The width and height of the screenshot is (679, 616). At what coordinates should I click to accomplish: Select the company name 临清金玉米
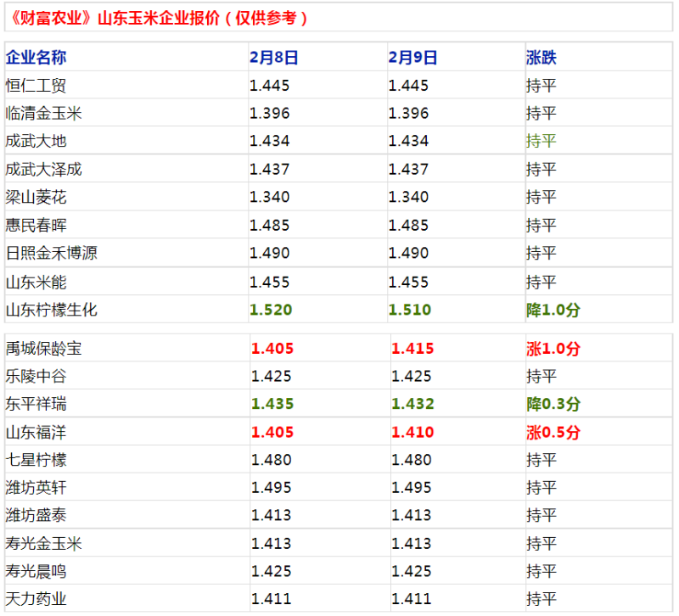pyautogui.click(x=44, y=113)
